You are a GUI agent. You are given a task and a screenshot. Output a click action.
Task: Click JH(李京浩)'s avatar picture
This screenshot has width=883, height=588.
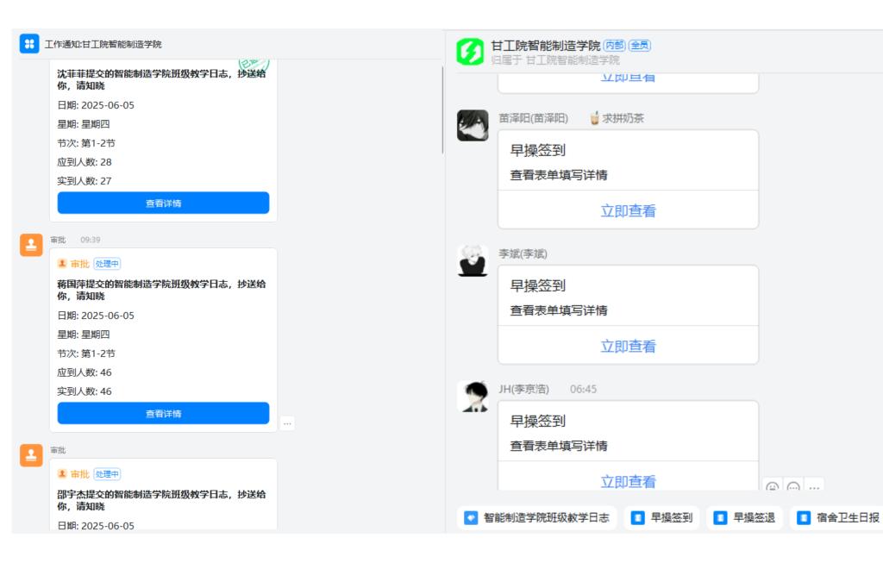click(473, 397)
